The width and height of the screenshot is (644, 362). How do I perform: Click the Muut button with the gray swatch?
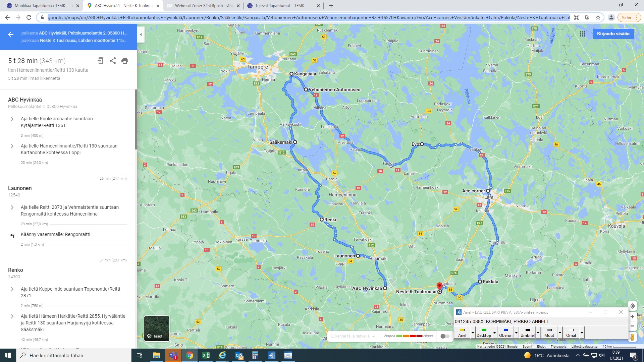coord(549,333)
